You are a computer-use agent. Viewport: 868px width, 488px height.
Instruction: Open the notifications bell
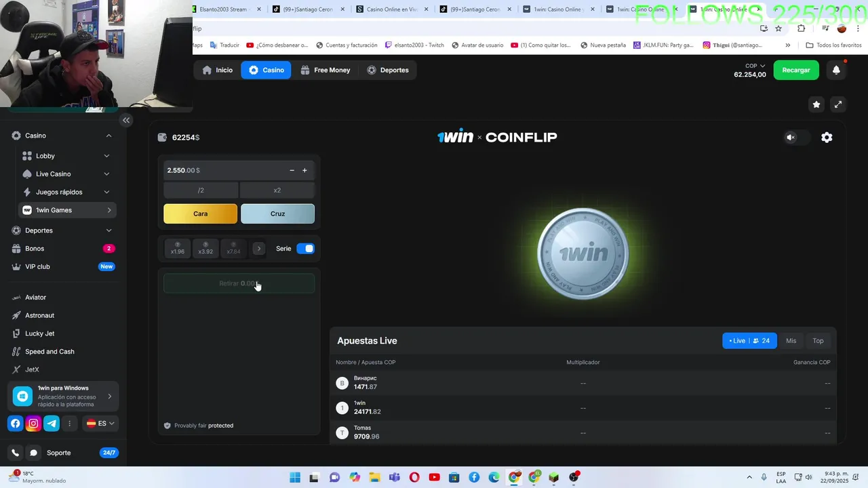[x=836, y=70]
